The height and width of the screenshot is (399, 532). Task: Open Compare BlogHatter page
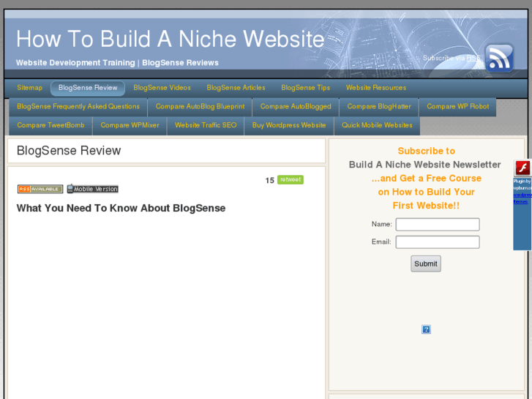coord(379,107)
